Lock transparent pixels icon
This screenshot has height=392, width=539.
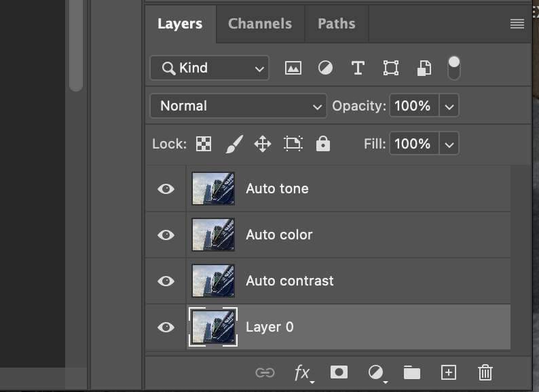[x=204, y=144]
